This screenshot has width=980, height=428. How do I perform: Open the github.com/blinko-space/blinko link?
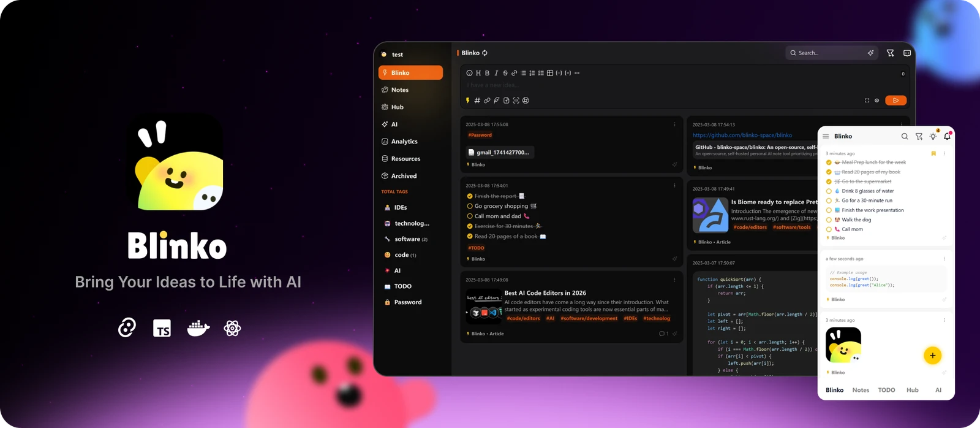pyautogui.click(x=742, y=135)
